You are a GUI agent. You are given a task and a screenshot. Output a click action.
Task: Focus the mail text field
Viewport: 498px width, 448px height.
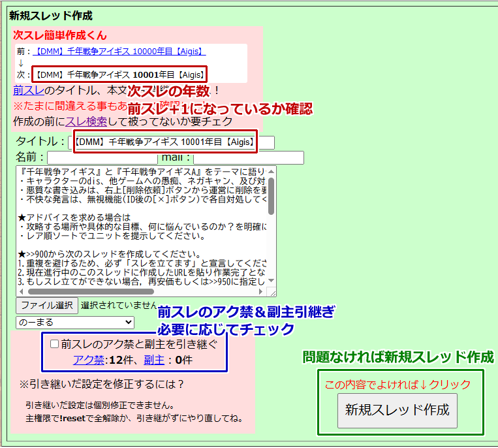click(x=249, y=157)
